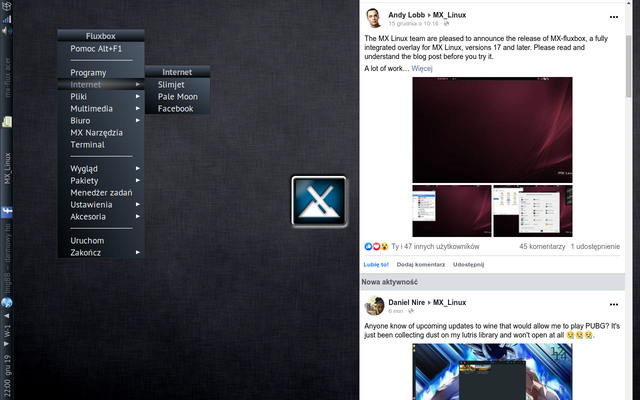Image resolution: width=640 pixels, height=400 pixels.
Task: Expand the Multimedia submenu
Action: pos(101,109)
